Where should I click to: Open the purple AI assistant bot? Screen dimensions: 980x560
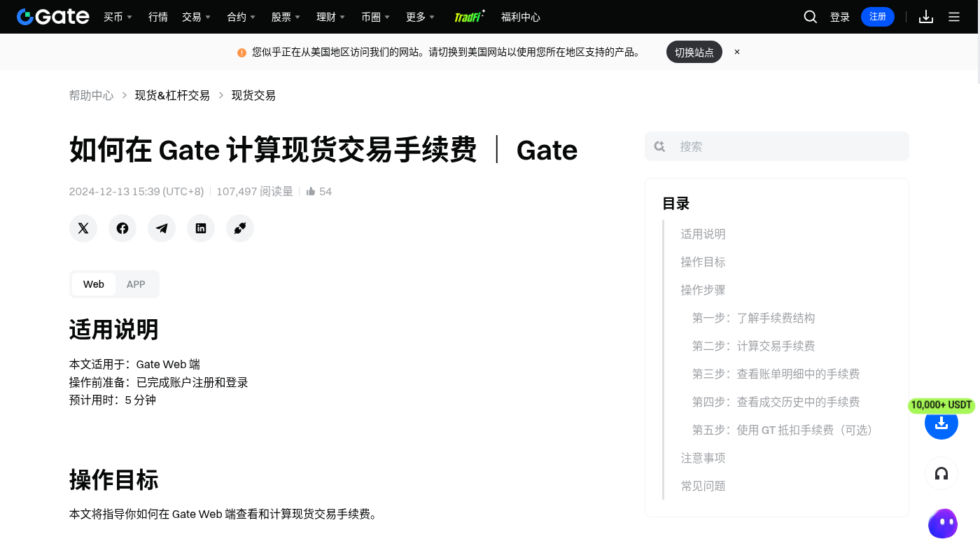click(943, 524)
